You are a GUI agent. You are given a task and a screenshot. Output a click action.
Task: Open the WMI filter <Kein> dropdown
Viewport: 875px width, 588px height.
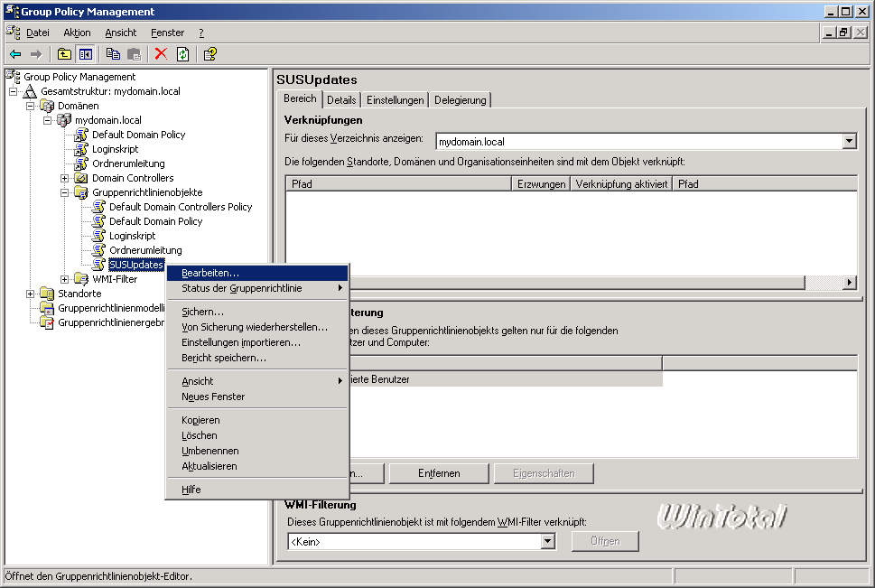548,541
